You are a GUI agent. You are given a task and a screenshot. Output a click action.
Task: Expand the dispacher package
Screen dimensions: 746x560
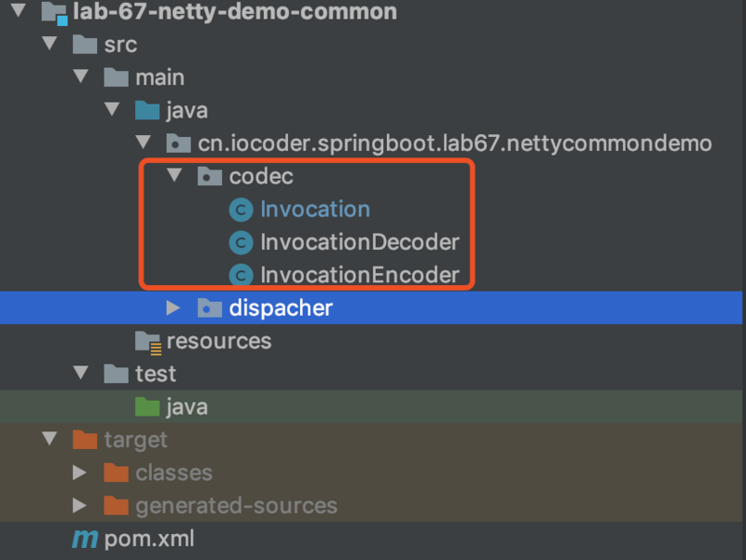pyautogui.click(x=173, y=307)
